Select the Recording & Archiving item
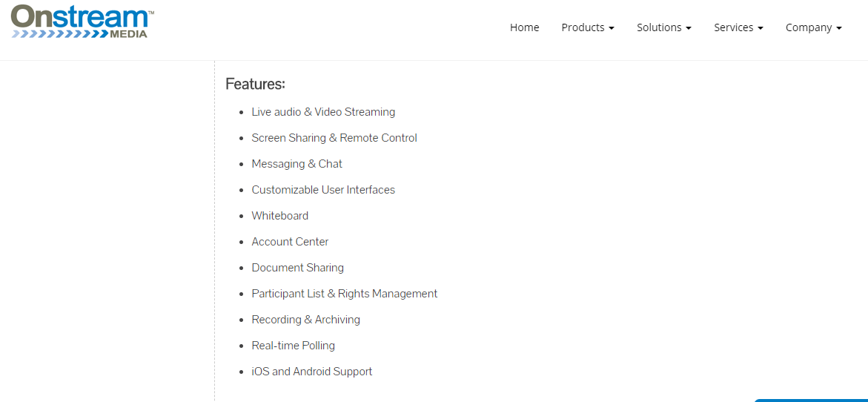 [305, 320]
